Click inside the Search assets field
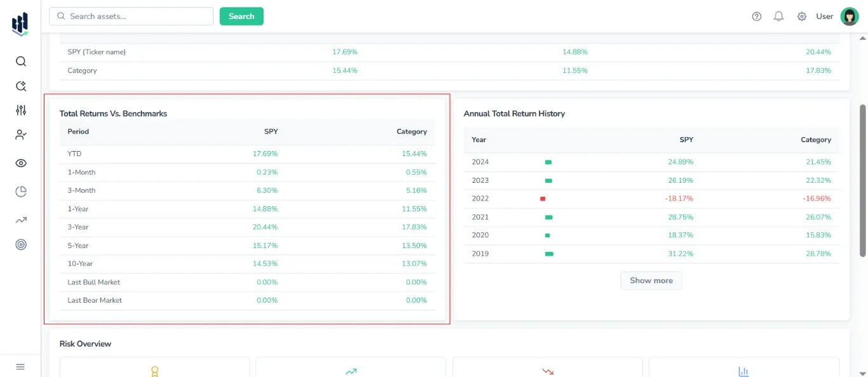868x377 pixels. point(130,16)
